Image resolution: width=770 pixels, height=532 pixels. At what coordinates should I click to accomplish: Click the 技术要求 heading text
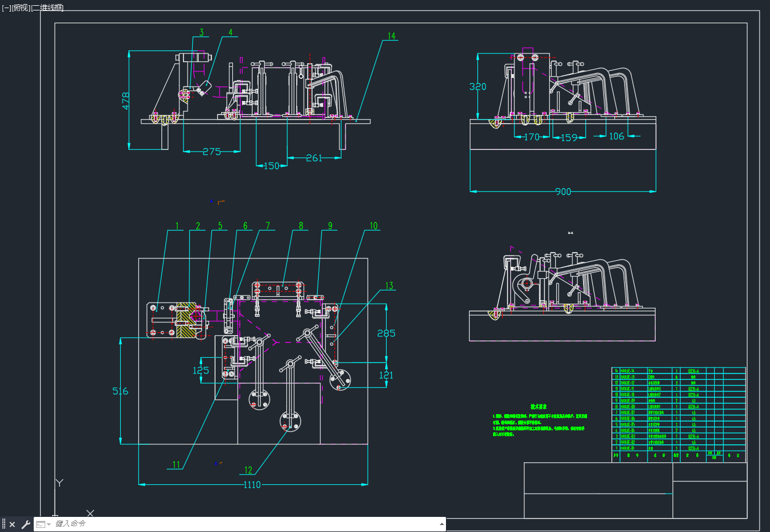pyautogui.click(x=538, y=407)
